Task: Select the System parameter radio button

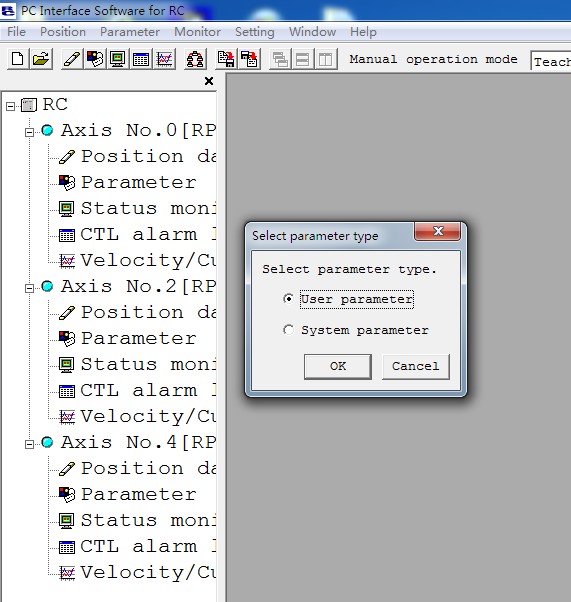Action: (x=288, y=330)
